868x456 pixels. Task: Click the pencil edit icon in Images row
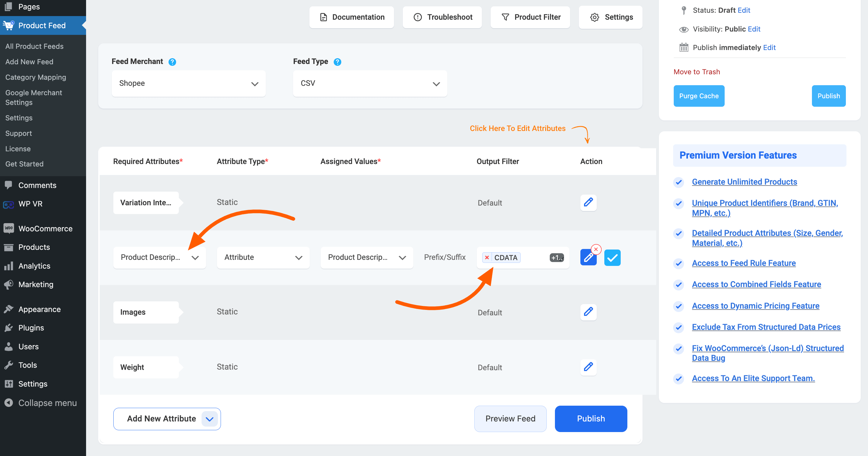point(588,312)
